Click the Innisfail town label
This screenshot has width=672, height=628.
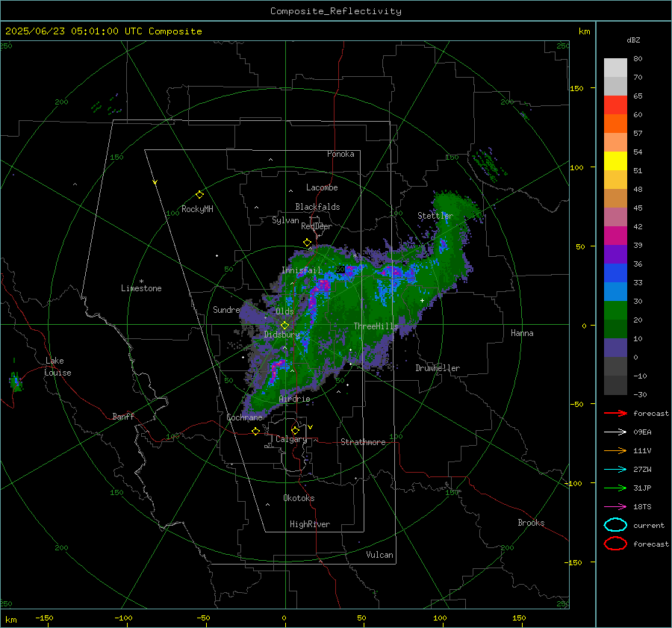302,270
